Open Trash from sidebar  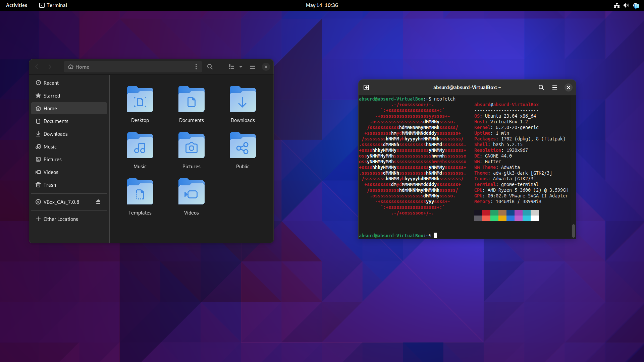coord(50,185)
